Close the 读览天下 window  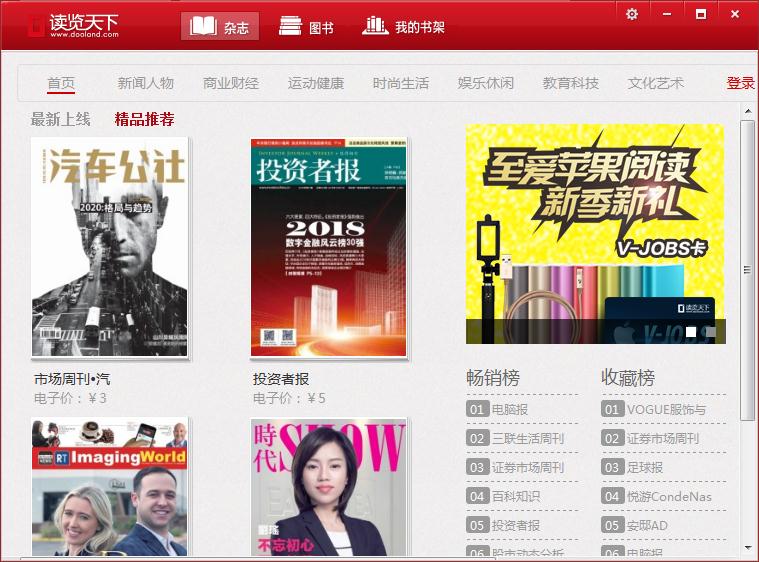735,14
